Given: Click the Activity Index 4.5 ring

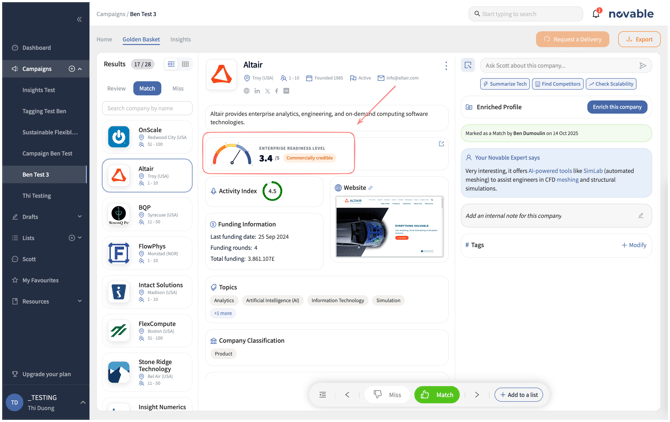Looking at the screenshot, I should 272,191.
